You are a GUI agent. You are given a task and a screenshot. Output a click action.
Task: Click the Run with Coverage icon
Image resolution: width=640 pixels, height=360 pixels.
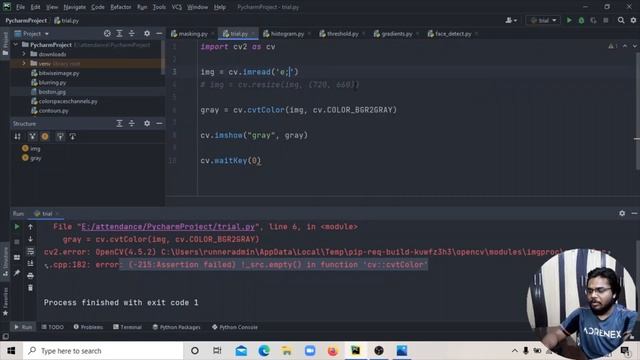tap(593, 20)
